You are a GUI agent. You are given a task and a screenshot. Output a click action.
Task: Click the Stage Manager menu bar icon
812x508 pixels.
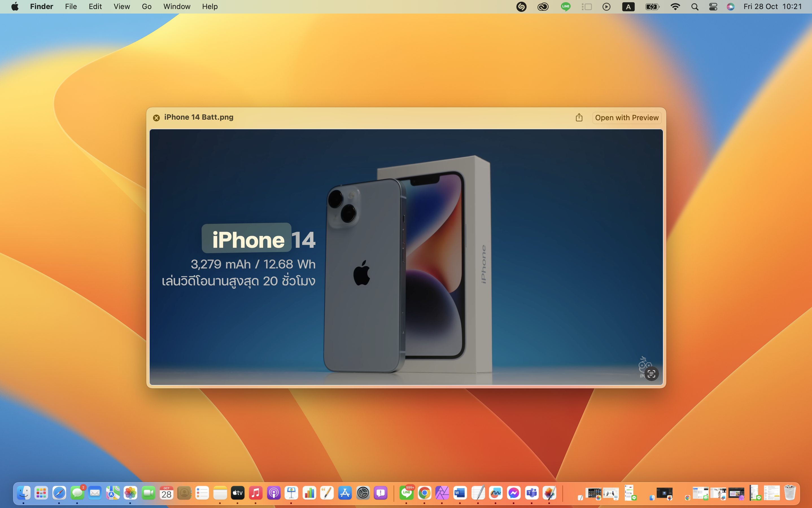click(x=587, y=7)
